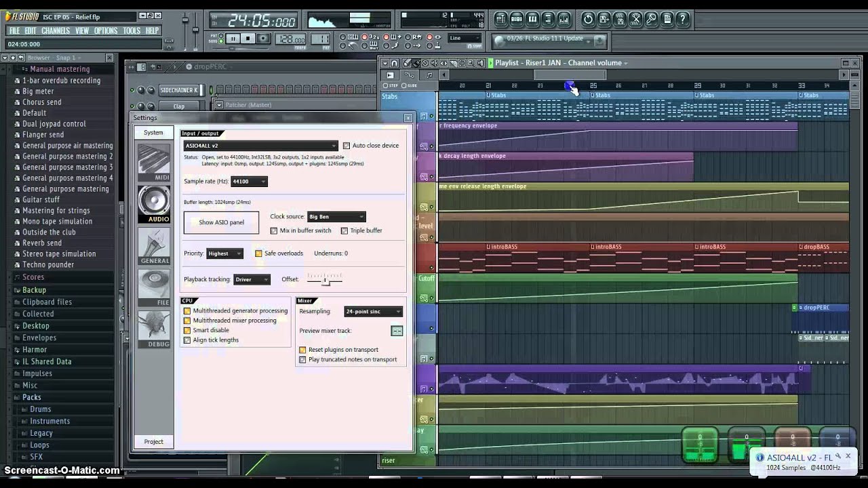
Task: Open the piano roll view shortcut
Action: [532, 19]
